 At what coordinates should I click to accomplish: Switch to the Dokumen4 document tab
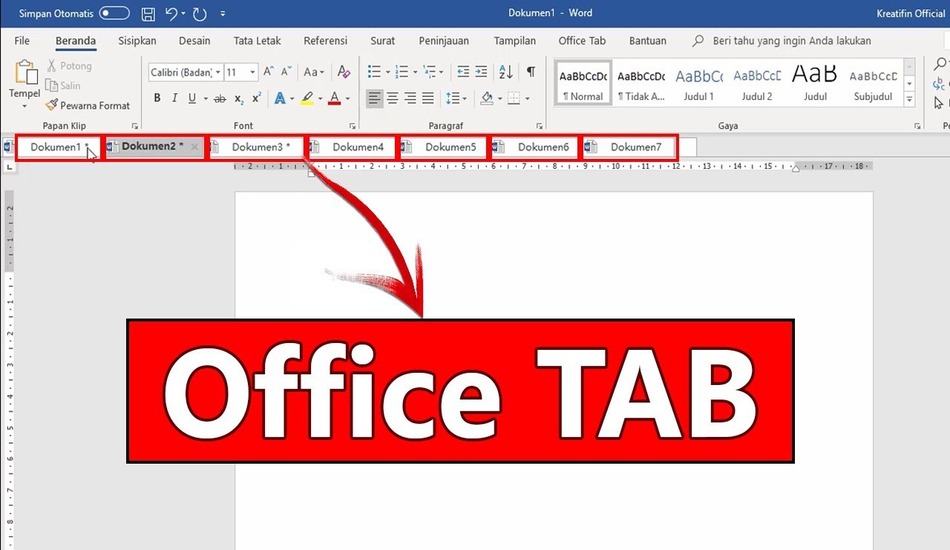(357, 147)
